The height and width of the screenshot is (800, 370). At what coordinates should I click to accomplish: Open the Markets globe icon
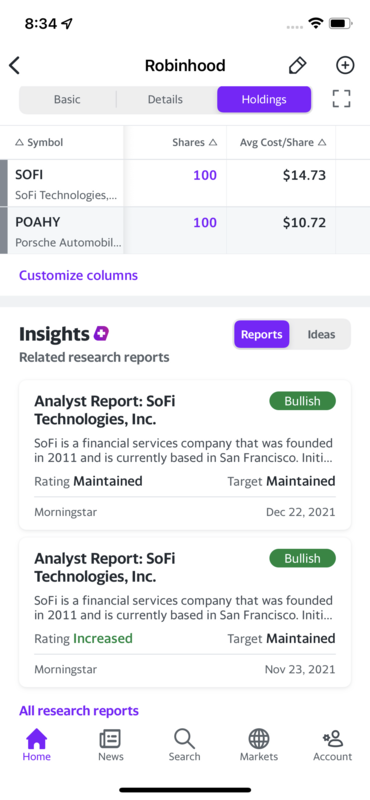259,738
